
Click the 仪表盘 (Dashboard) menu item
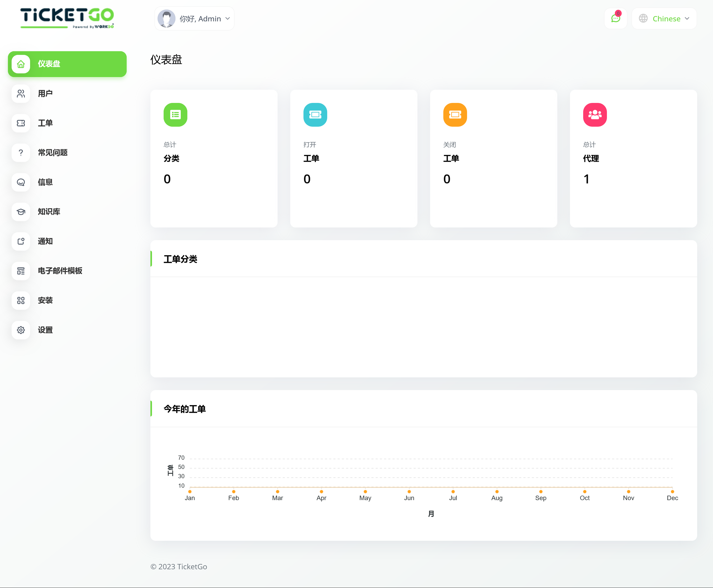coord(68,64)
